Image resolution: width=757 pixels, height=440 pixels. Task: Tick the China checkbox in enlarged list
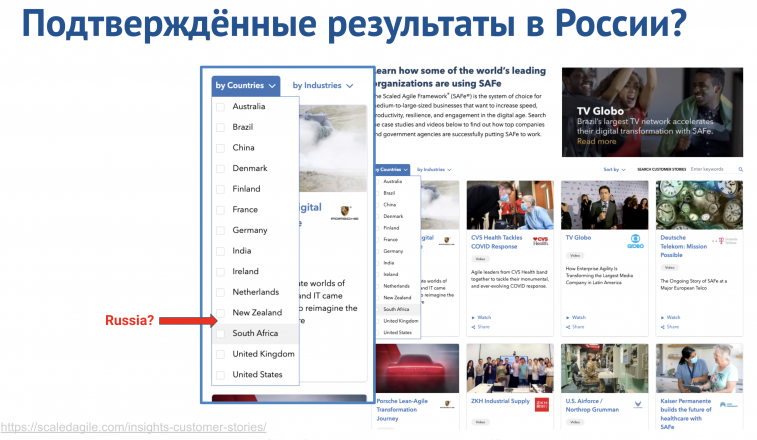(220, 148)
